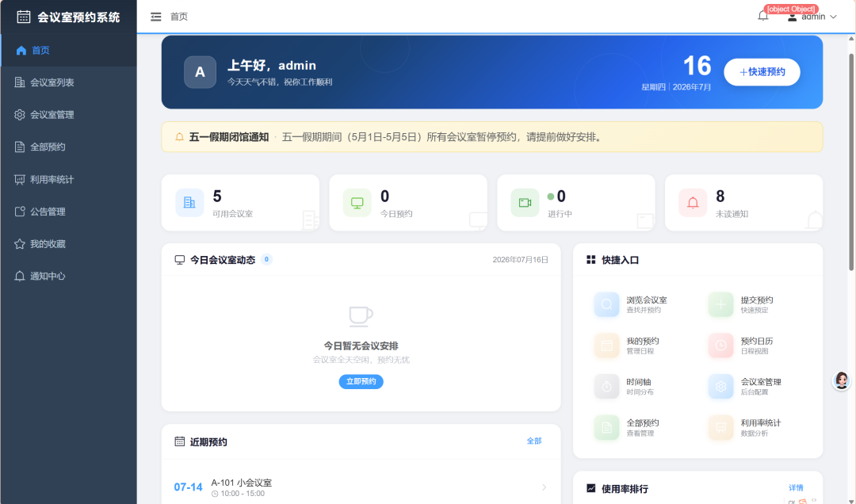This screenshot has height=504, width=856.
Task: Click the 今日会议室动态 count badge
Action: tap(266, 259)
